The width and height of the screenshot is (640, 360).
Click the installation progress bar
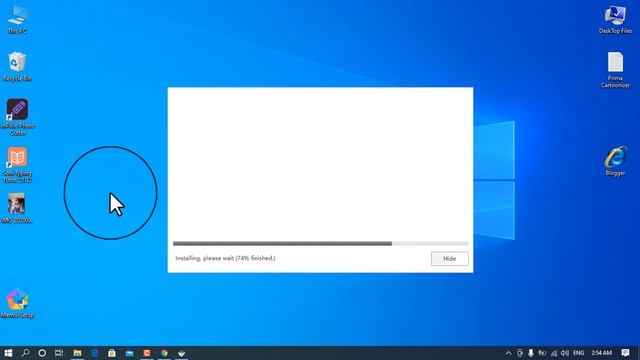tap(320, 244)
